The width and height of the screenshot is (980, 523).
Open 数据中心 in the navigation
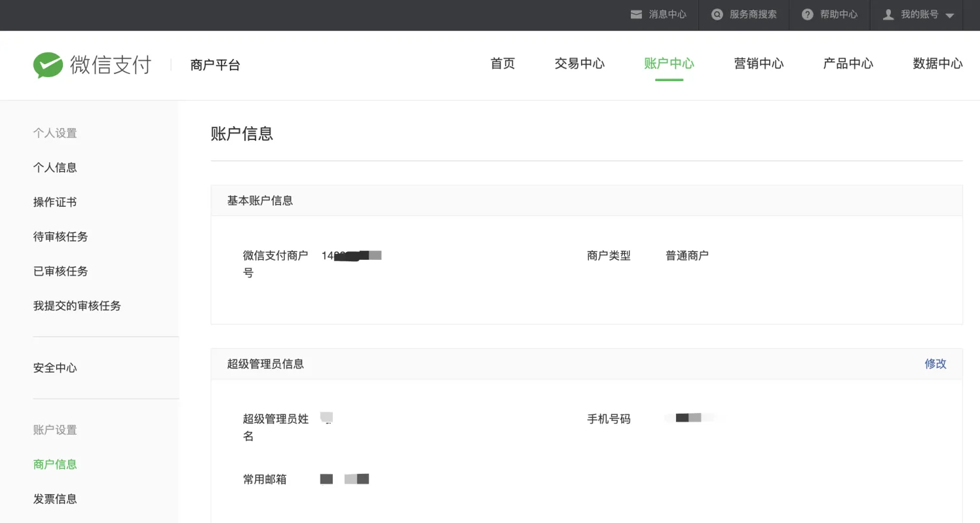pyautogui.click(x=937, y=63)
